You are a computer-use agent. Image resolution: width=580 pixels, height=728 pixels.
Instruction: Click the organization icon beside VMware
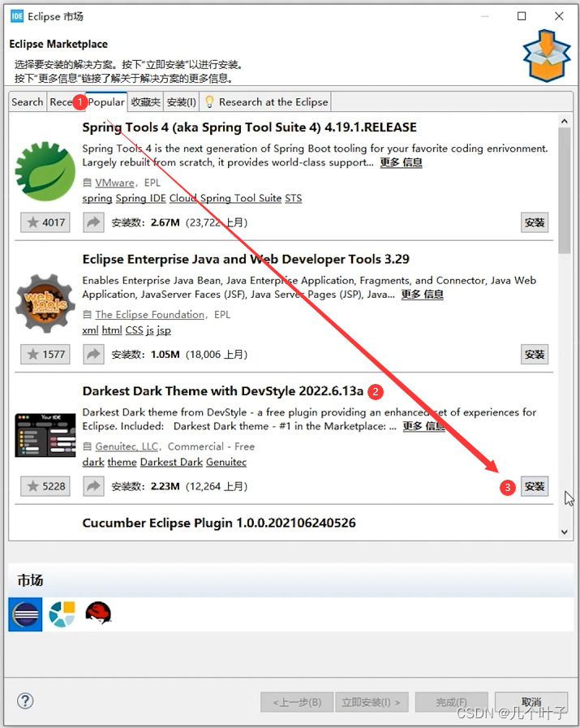[87, 183]
